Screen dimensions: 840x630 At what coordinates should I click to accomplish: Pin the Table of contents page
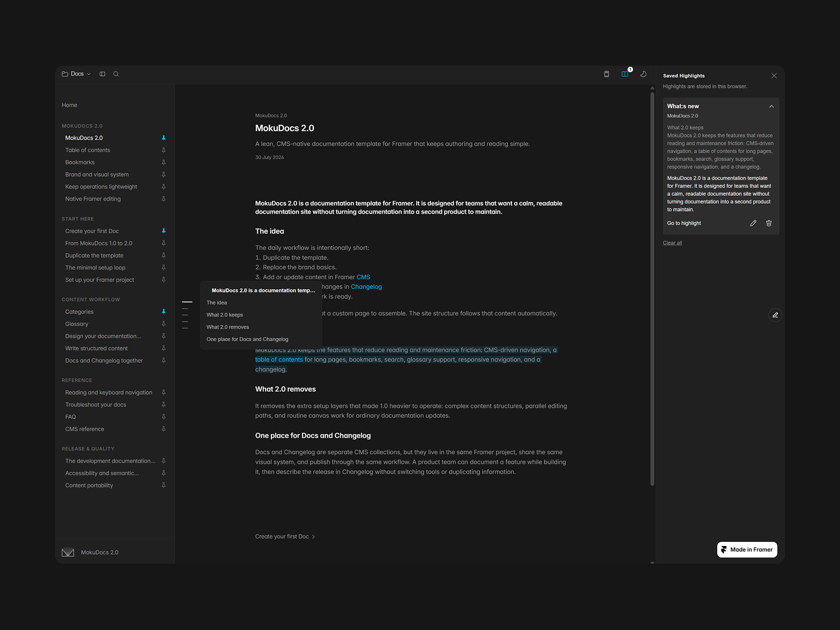pos(163,150)
